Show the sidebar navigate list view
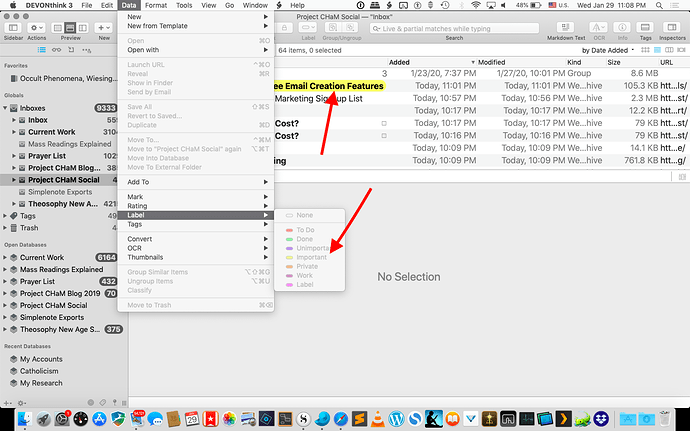Viewport: 690px width, 431px height. (x=42, y=50)
